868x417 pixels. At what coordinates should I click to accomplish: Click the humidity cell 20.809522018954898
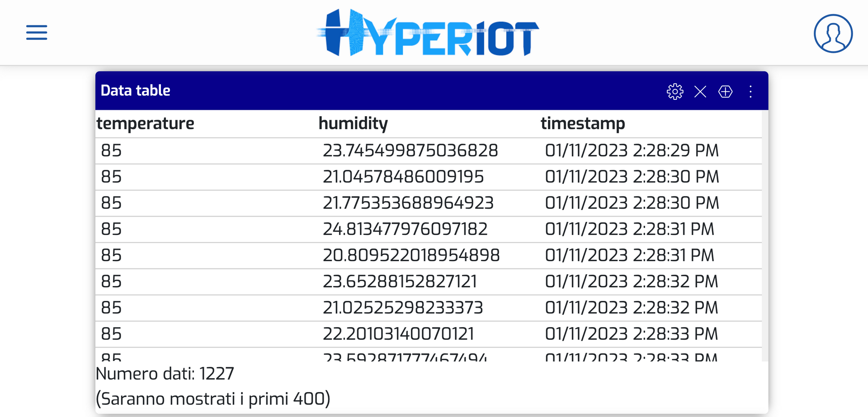[x=411, y=255]
